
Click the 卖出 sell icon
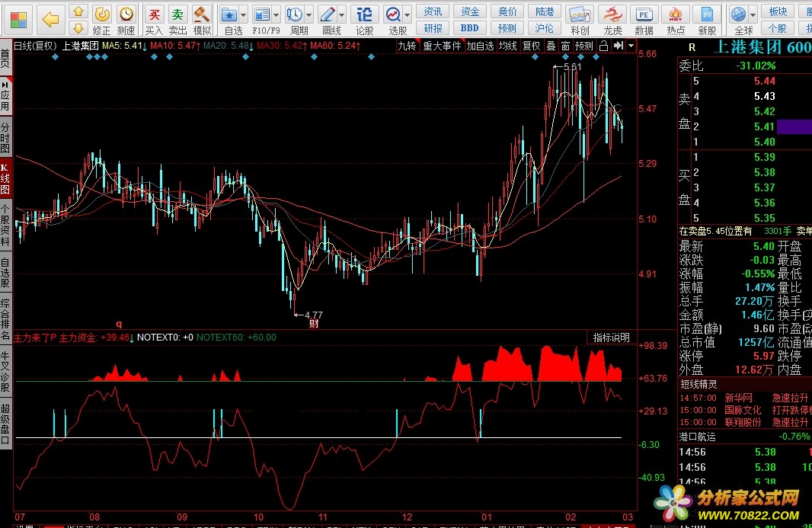click(177, 14)
